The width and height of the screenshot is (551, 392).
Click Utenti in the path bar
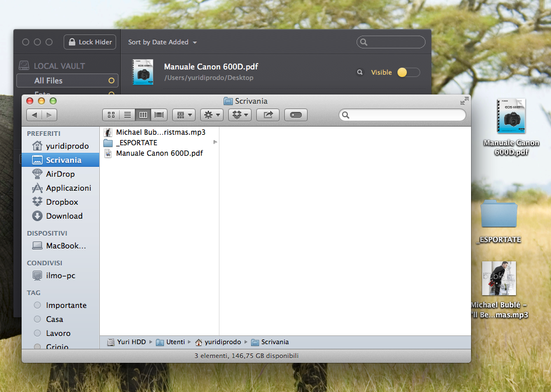[x=170, y=342]
